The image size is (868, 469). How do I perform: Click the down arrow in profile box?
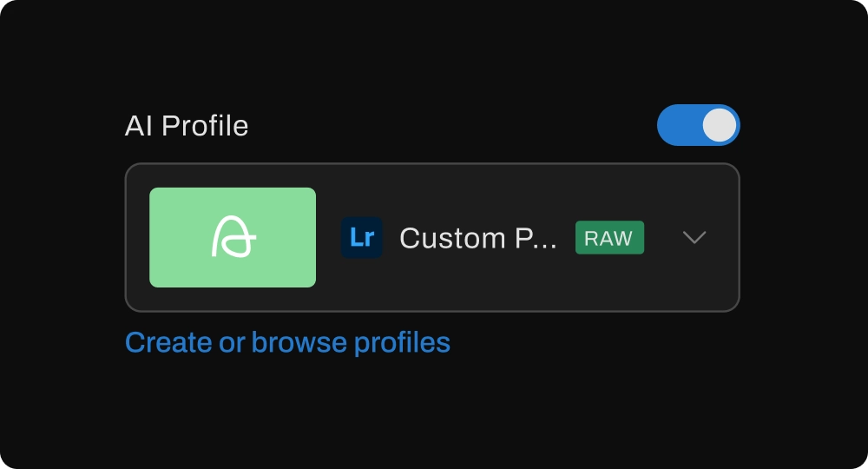click(694, 237)
